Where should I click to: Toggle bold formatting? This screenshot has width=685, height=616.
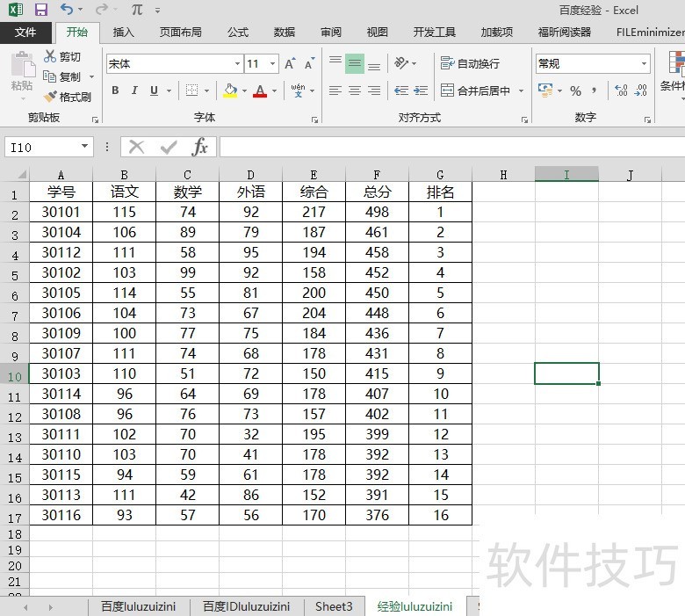(x=115, y=91)
